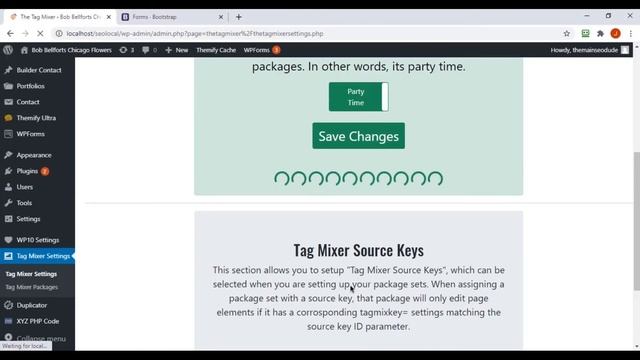Open Chrome three-dot menu
Screen dimensions: 640x360
[x=631, y=33]
